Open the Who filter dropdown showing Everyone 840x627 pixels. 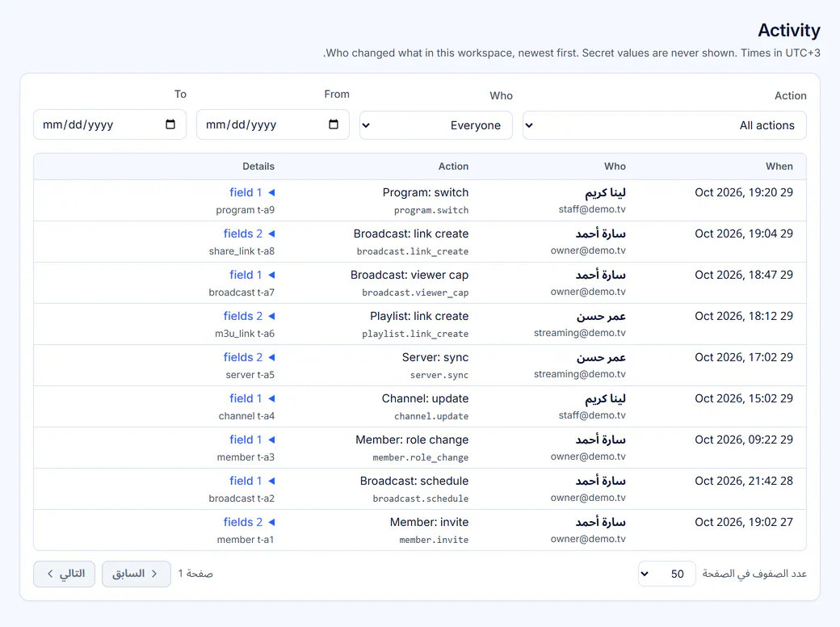click(436, 125)
